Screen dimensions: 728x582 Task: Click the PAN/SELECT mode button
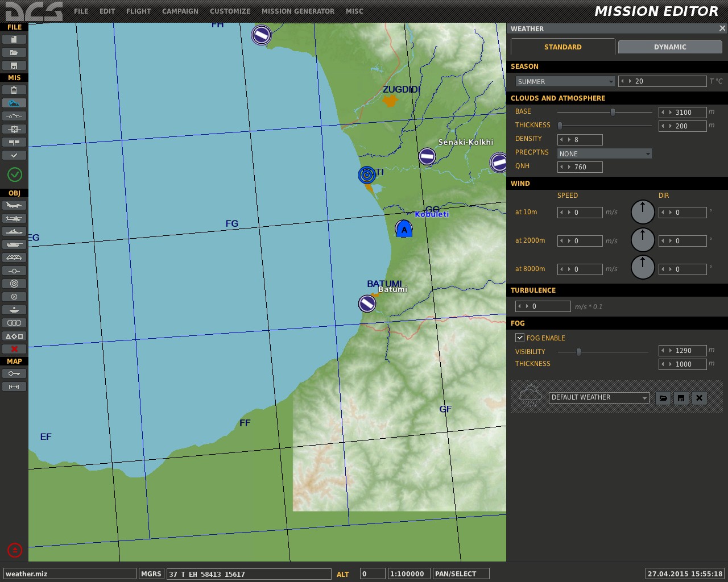[461, 574]
